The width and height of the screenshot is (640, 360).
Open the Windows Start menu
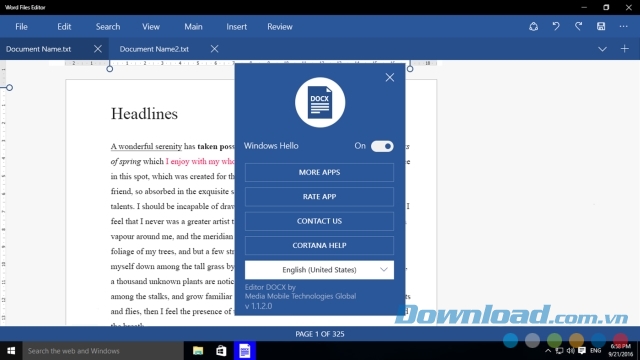(11, 351)
